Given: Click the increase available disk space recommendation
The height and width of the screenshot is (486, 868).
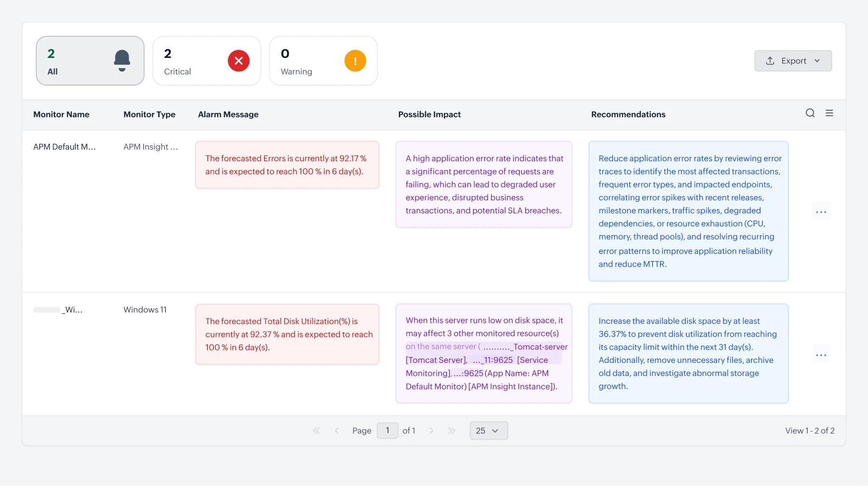Looking at the screenshot, I should pyautogui.click(x=689, y=353).
